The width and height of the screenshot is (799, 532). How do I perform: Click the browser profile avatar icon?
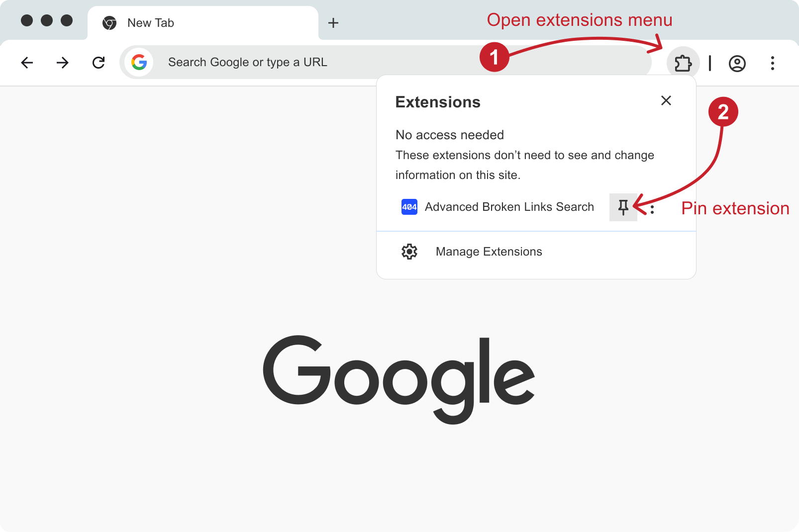click(x=737, y=63)
